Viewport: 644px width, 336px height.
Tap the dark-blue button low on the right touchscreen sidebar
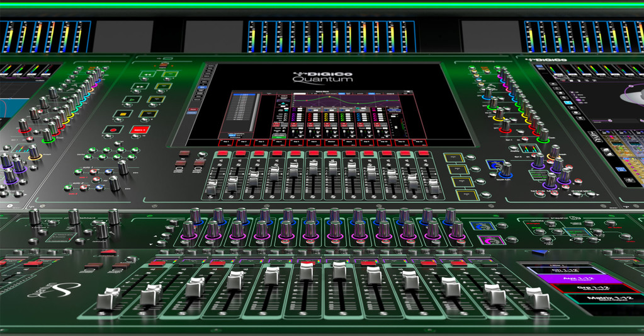[621, 169]
